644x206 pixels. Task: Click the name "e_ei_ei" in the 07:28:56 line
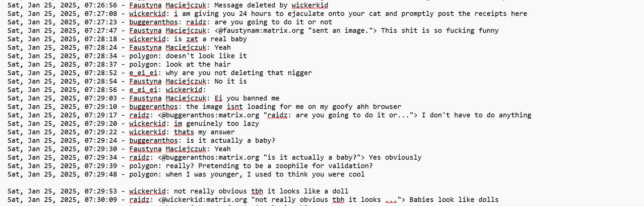point(143,90)
